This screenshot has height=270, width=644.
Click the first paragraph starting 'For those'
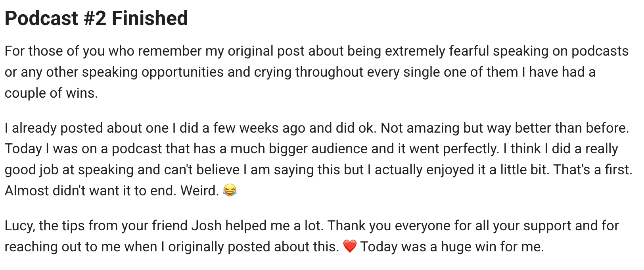(x=317, y=72)
